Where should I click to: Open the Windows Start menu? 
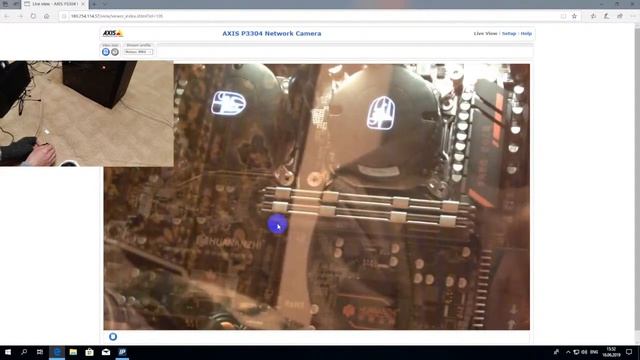[8, 352]
